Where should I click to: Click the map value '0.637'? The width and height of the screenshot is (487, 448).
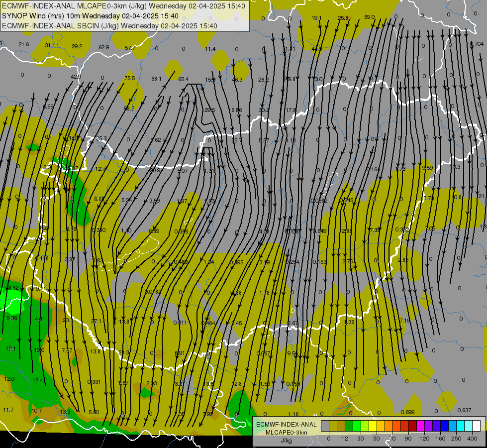464,410
